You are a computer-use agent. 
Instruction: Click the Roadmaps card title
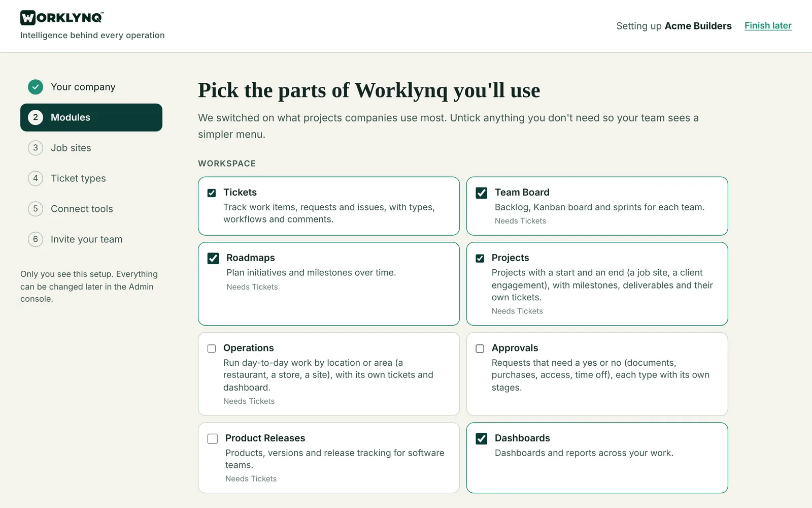click(x=251, y=258)
